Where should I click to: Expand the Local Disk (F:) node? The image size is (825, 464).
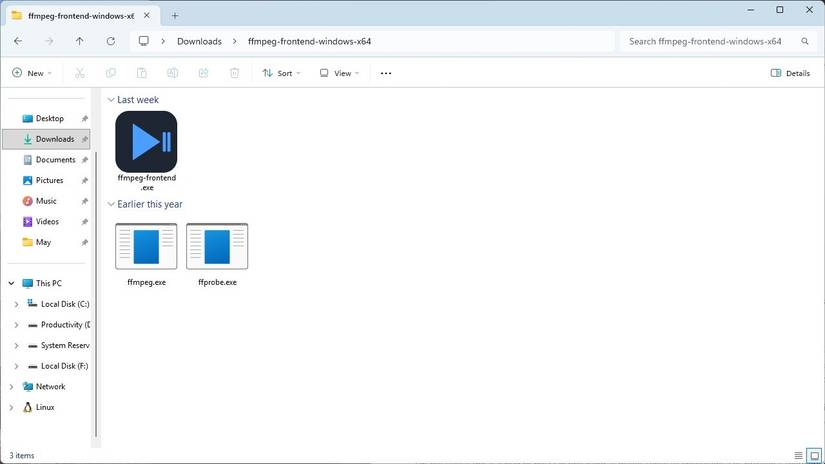pos(16,366)
